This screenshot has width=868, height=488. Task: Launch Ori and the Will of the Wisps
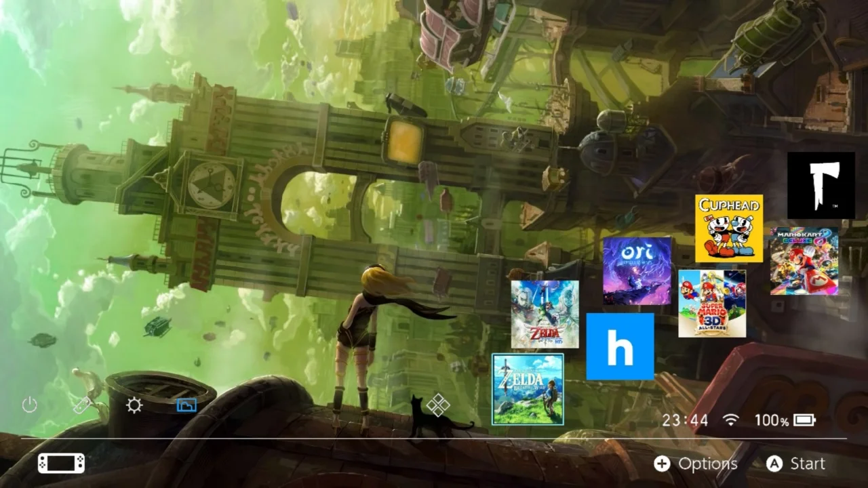(x=637, y=270)
